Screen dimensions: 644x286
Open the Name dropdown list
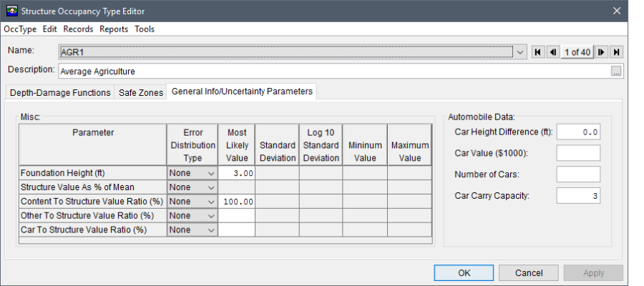coord(520,52)
